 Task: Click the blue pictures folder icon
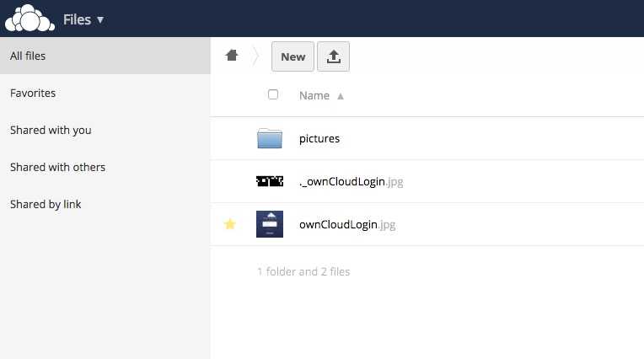(270, 138)
